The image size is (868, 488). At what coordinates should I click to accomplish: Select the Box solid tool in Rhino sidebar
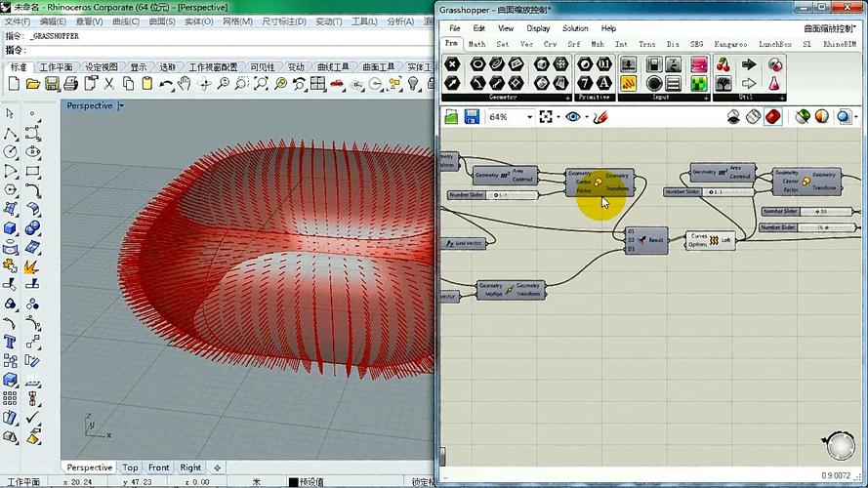pyautogui.click(x=10, y=228)
